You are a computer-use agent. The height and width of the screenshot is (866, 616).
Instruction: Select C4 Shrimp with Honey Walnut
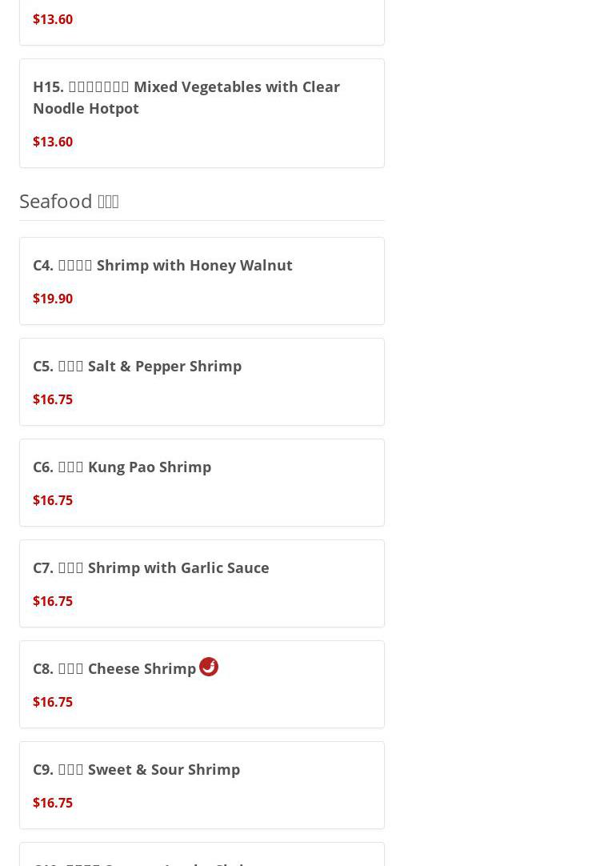point(162,265)
